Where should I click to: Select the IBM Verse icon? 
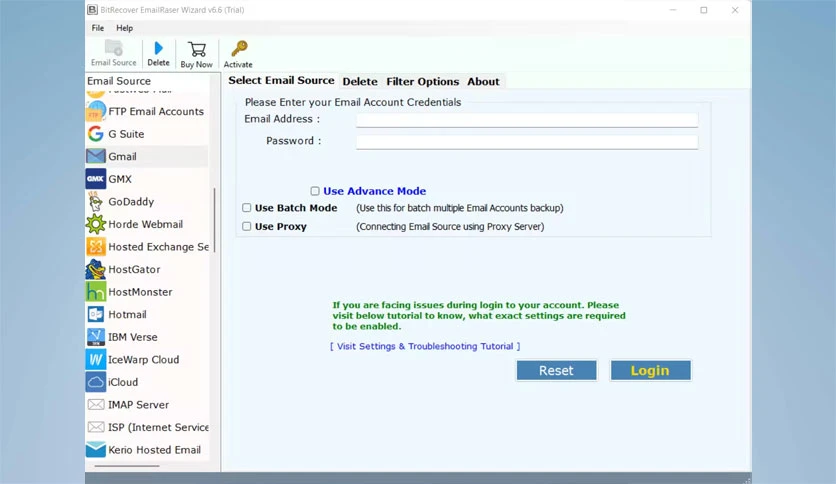click(95, 337)
